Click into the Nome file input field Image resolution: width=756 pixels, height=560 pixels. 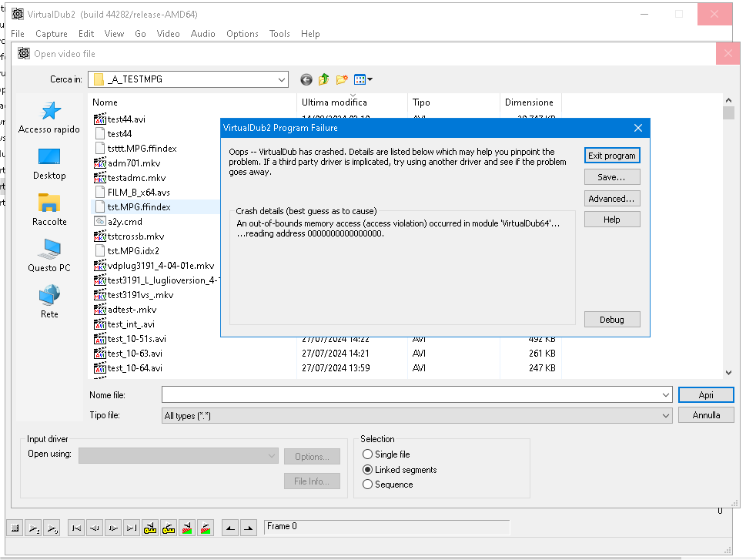(411, 395)
